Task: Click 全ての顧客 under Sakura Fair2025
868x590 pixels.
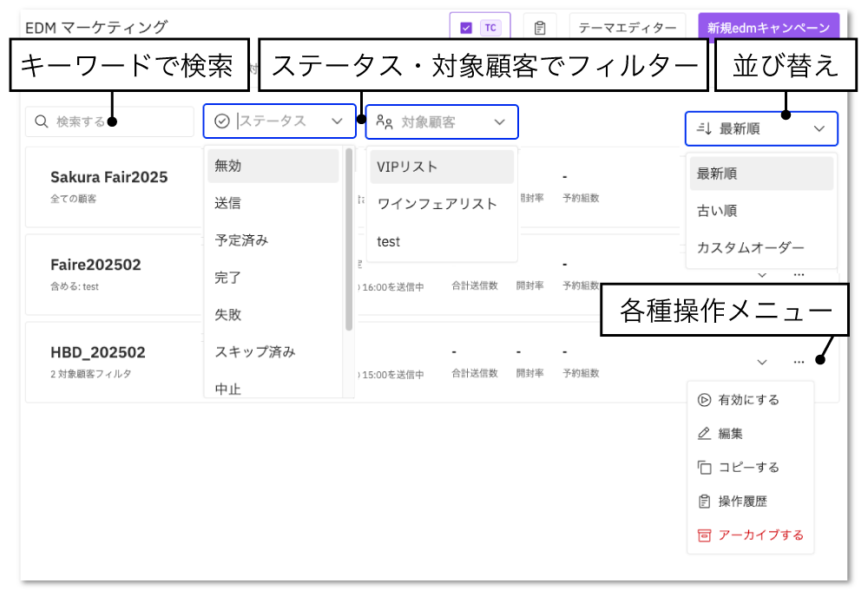Action: (x=73, y=199)
